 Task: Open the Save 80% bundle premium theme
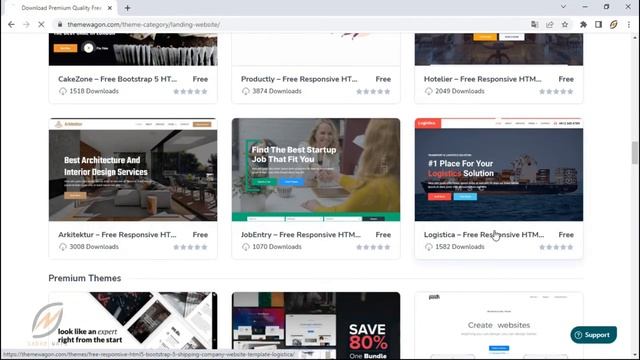[x=316, y=325]
